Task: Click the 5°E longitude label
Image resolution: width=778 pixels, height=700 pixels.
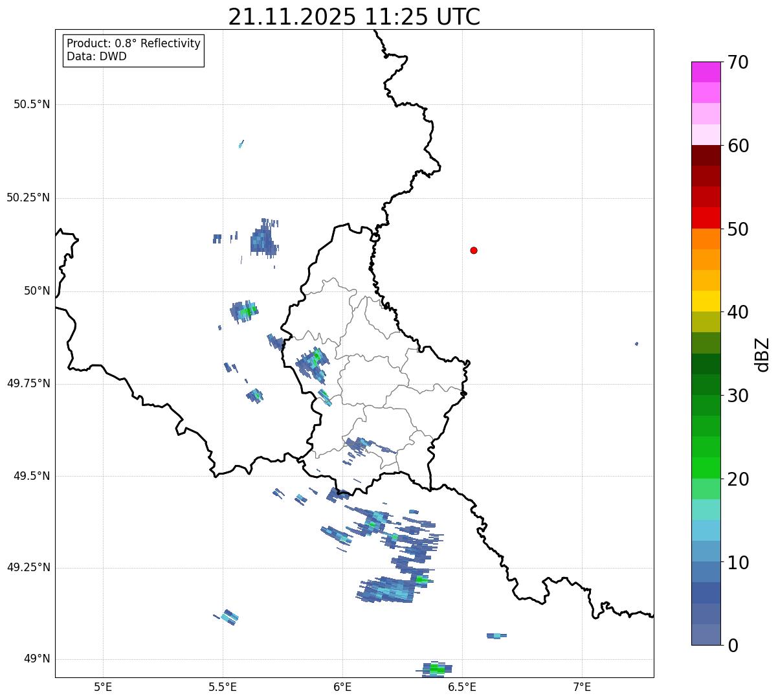Action: 103,686
